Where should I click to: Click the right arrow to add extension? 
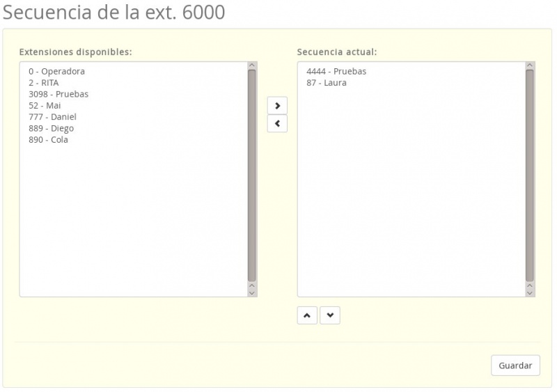click(277, 106)
